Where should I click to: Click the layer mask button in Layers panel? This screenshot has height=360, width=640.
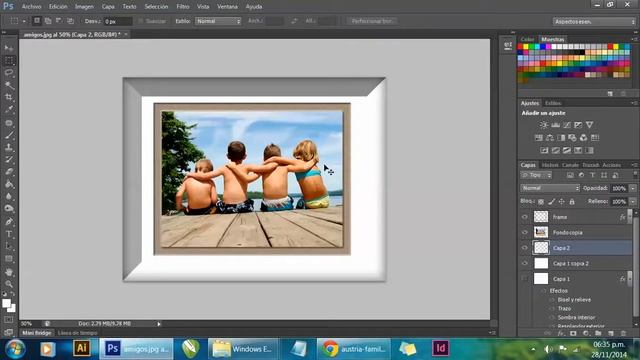(x=573, y=333)
